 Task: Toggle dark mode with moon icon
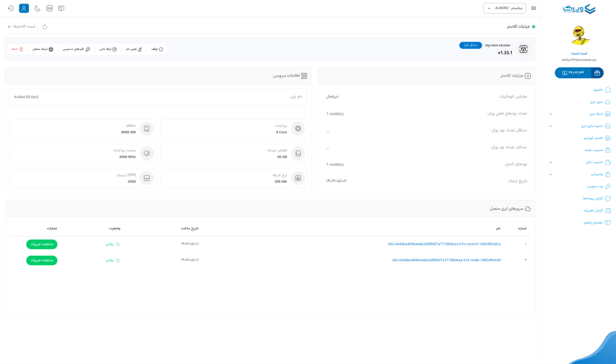[x=37, y=8]
